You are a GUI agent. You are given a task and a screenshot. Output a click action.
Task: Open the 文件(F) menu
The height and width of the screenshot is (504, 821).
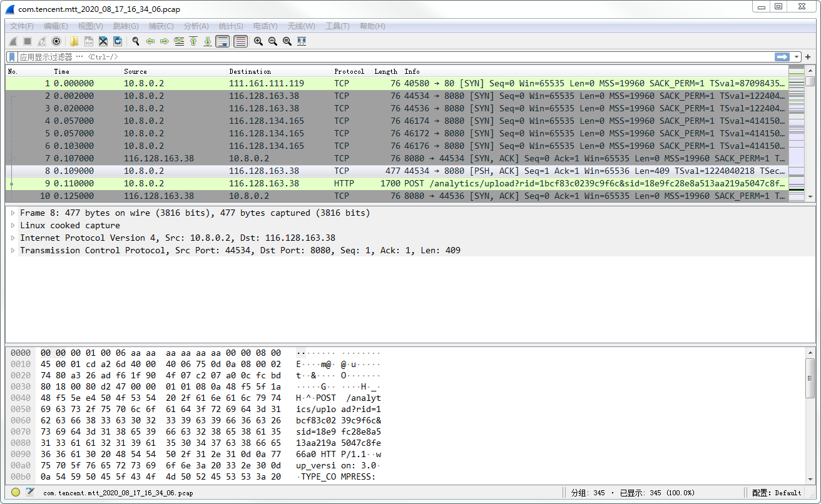point(22,26)
